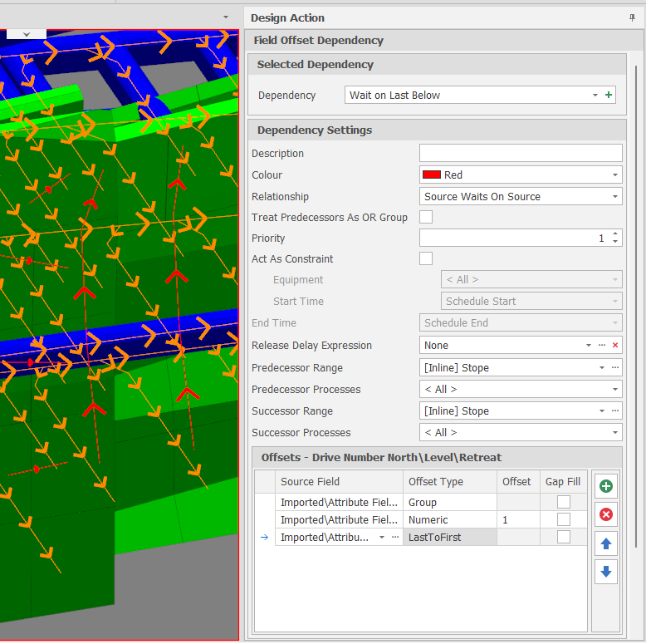Click the red remove offset button
This screenshot has width=646, height=644.
(606, 515)
